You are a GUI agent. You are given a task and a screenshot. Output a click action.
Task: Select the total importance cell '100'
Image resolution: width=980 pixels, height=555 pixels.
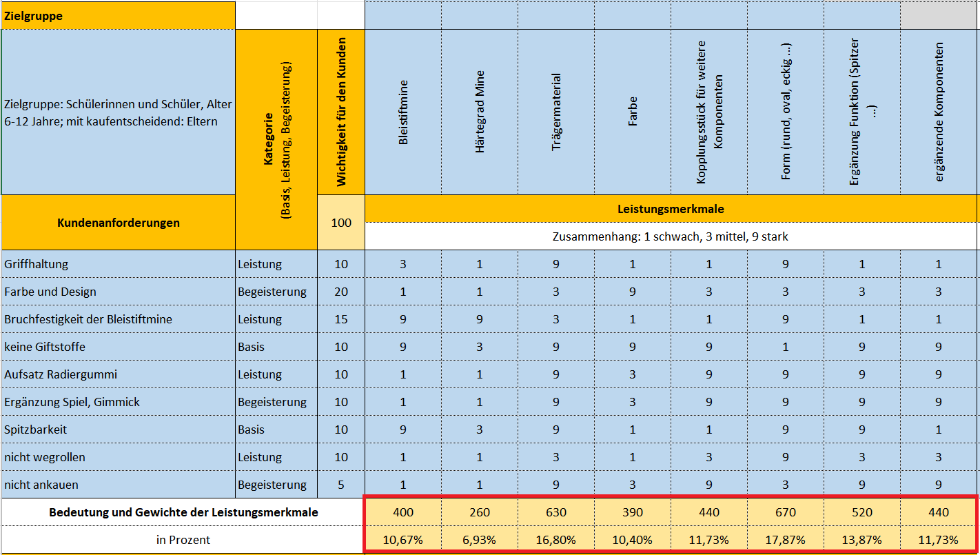coord(341,223)
